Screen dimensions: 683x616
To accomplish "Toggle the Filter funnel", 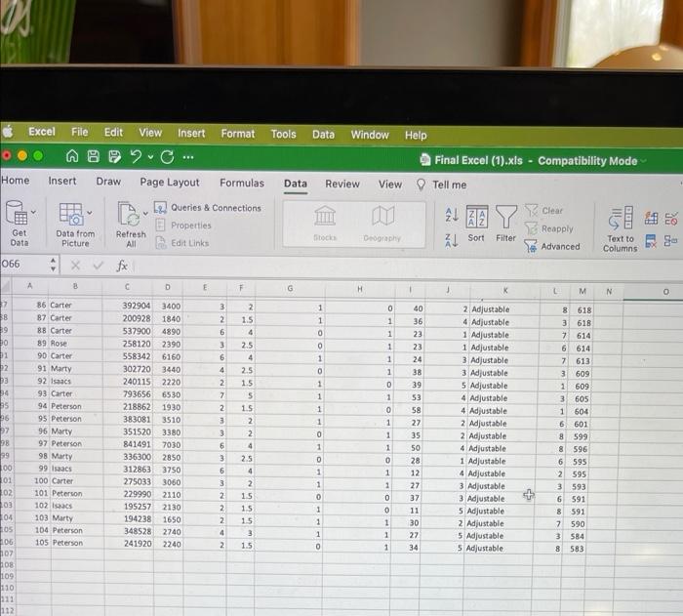I will tap(505, 225).
